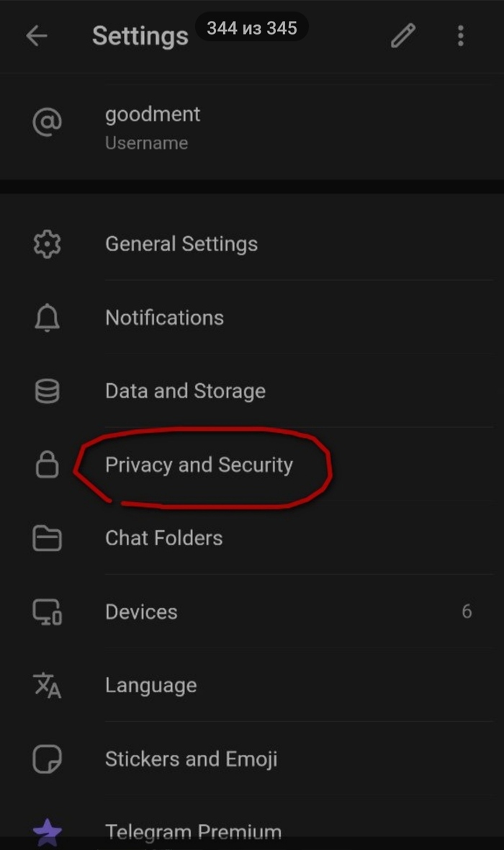Tap the Chat Folders folder icon
Viewport: 504px width, 850px height.
(48, 538)
